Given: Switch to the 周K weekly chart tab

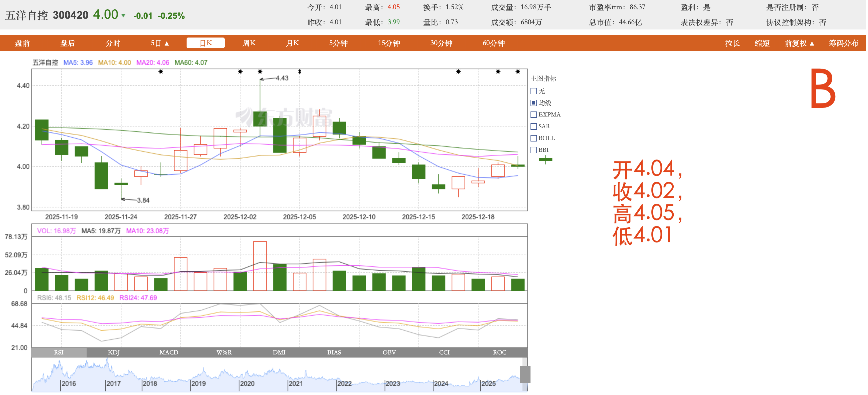Looking at the screenshot, I should coord(249,43).
